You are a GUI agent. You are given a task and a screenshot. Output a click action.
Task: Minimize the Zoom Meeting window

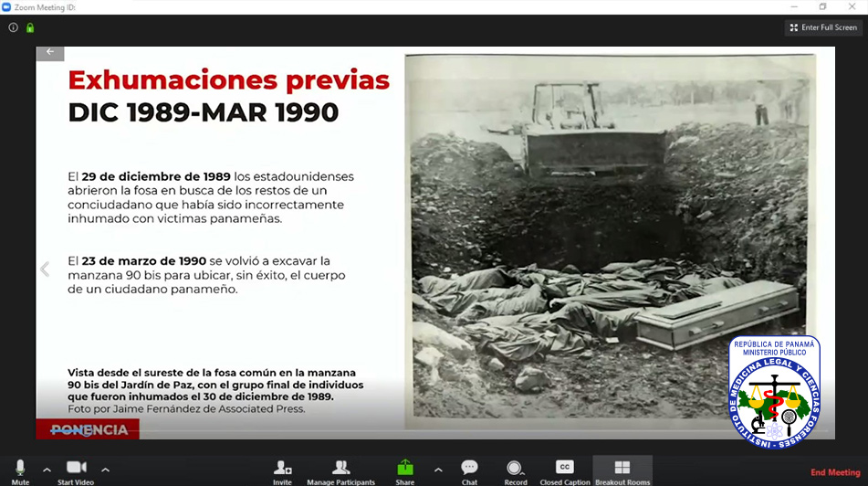[x=794, y=6]
